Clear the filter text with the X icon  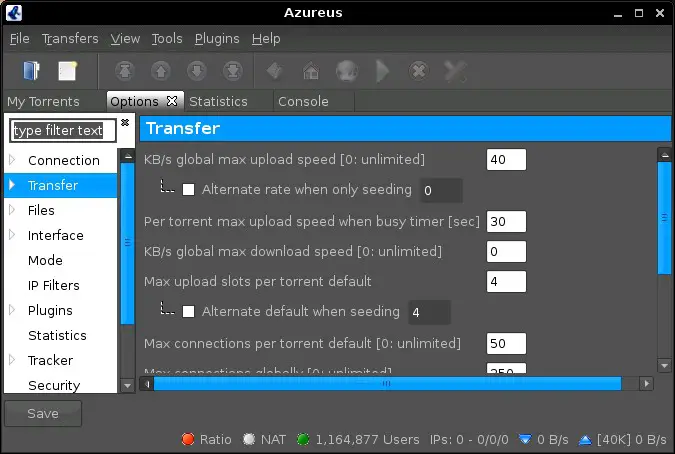[125, 123]
